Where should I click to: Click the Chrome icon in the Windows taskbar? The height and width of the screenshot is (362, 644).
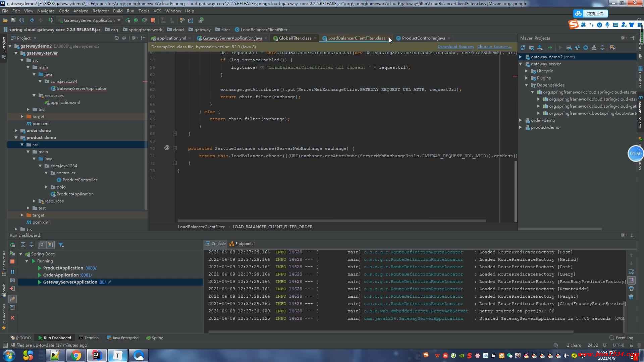coord(76,355)
